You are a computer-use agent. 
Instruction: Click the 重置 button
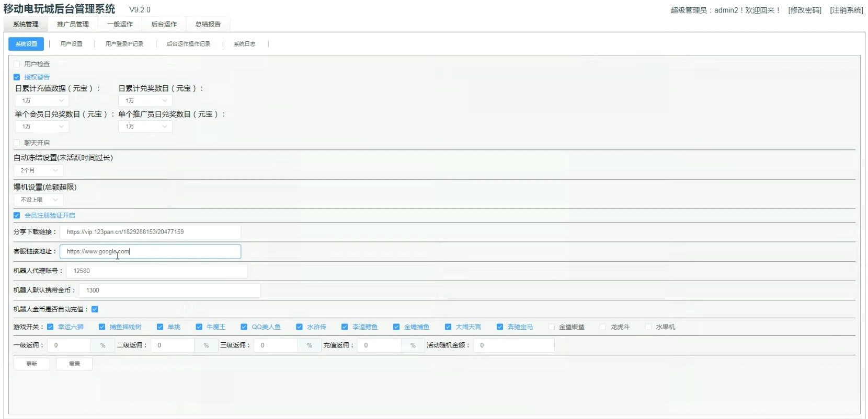[74, 364]
